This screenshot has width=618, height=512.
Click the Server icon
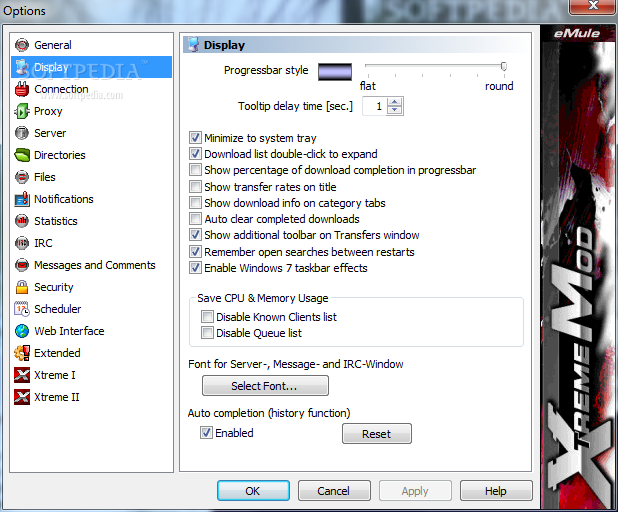click(22, 133)
